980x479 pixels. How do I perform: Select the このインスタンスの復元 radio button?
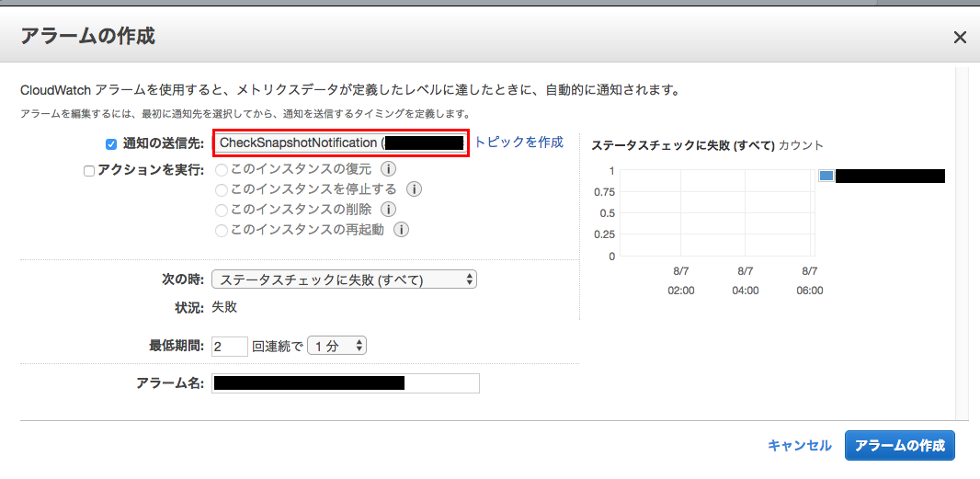221,170
